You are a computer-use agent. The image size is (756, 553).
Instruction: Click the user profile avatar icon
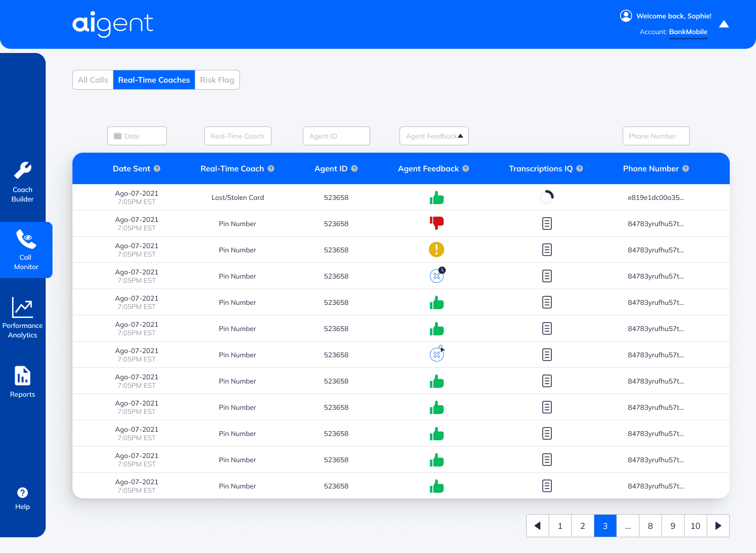(x=626, y=16)
